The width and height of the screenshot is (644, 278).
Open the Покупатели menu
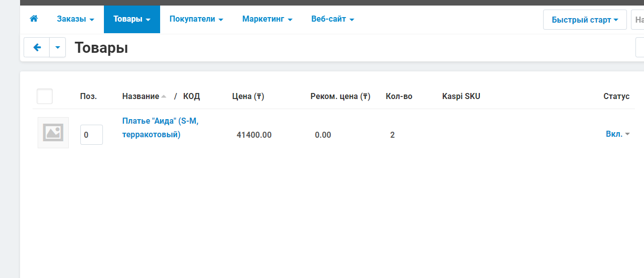(196, 19)
